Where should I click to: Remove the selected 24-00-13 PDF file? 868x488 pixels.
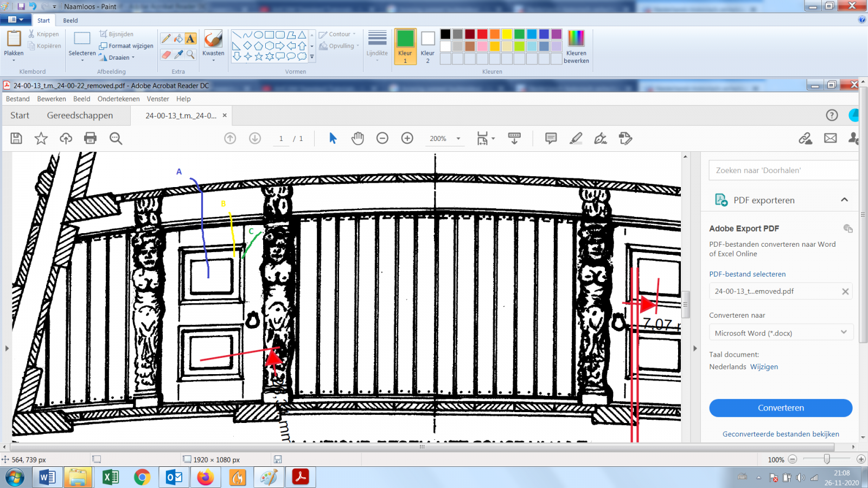845,291
